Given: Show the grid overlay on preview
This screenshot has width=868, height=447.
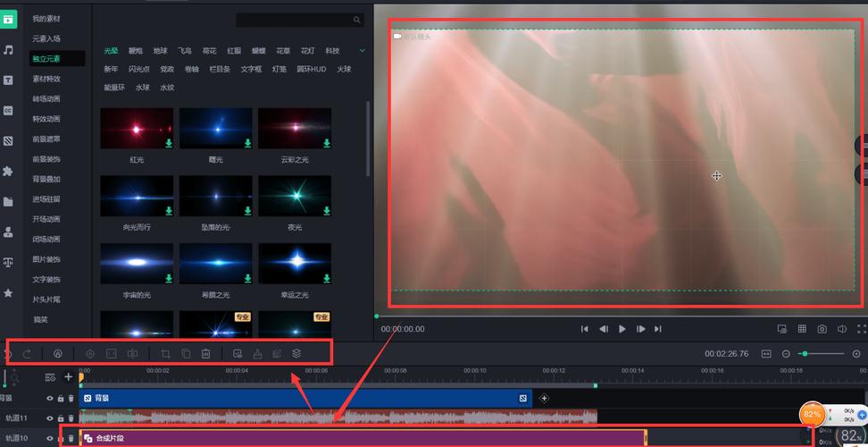Looking at the screenshot, I should [x=802, y=329].
